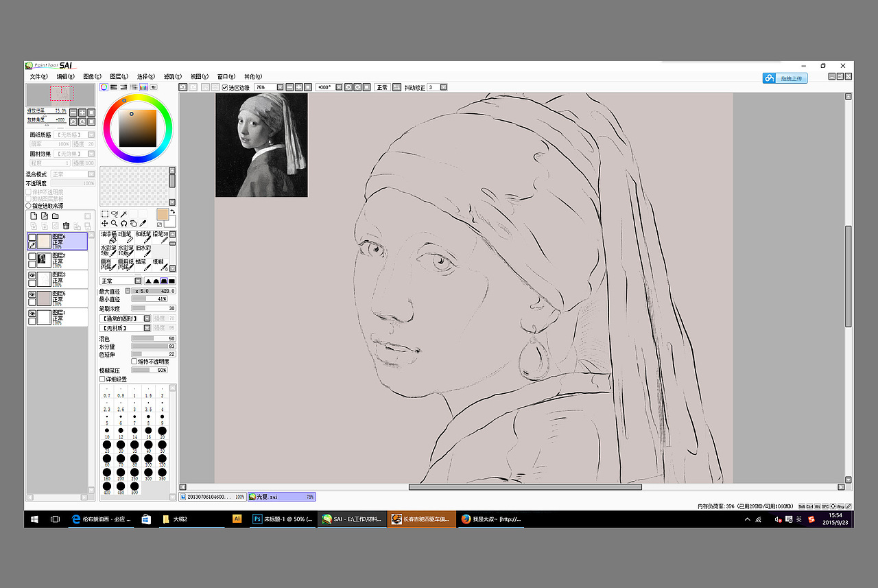The image size is (878, 588).
Task: Switch to the 2013070610460 document tab
Action: (212, 496)
